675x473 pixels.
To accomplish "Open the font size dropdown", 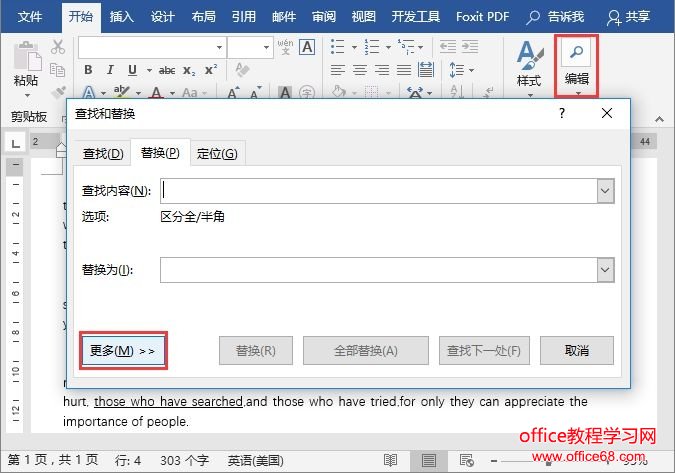I will [x=266, y=47].
